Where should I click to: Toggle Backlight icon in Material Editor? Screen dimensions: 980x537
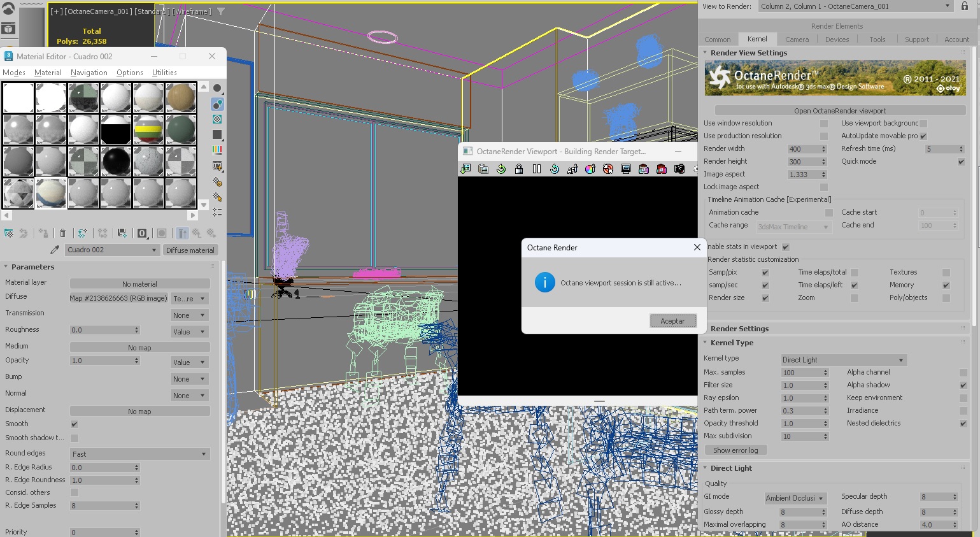(x=217, y=104)
